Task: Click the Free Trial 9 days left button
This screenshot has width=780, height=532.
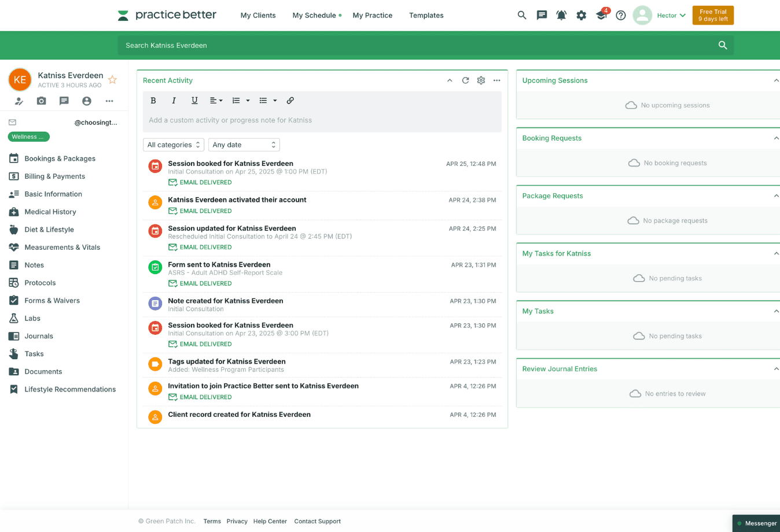Action: click(713, 16)
